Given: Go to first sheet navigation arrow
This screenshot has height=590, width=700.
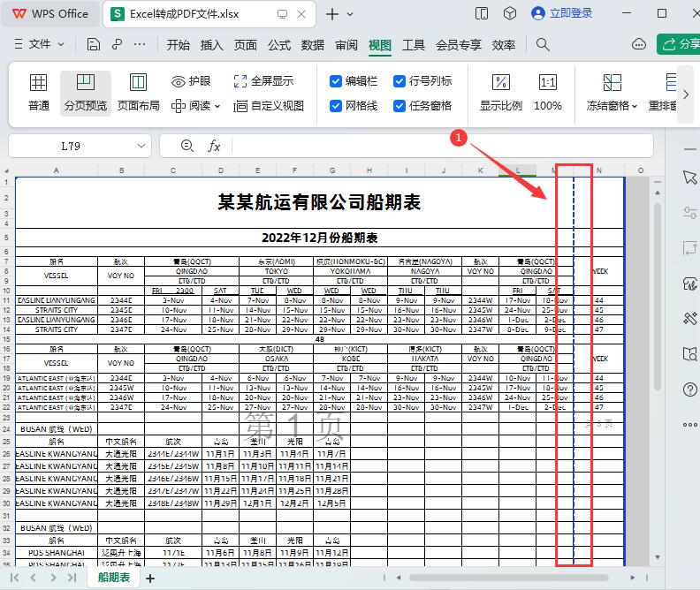Looking at the screenshot, I should coord(14,578).
